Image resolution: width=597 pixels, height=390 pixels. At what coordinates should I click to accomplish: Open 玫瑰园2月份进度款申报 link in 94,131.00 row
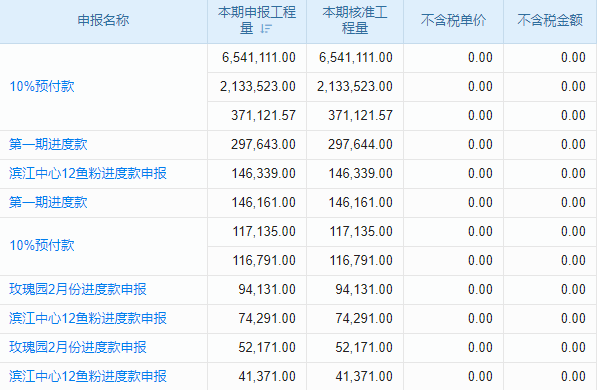pyautogui.click(x=78, y=289)
